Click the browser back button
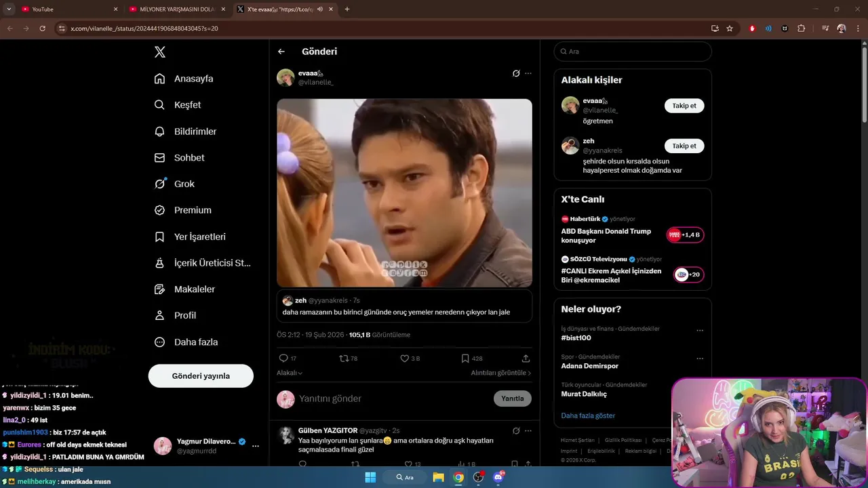This screenshot has height=488, width=868. (x=10, y=28)
